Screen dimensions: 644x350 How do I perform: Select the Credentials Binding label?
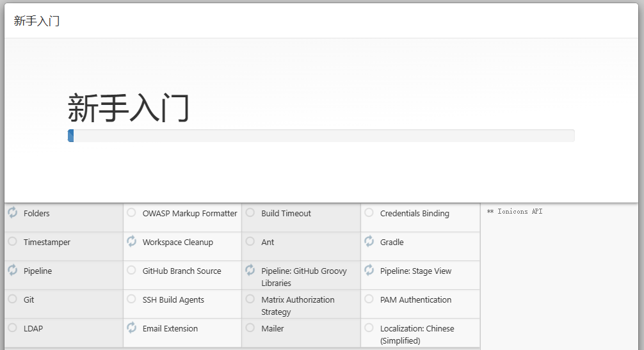pos(414,214)
